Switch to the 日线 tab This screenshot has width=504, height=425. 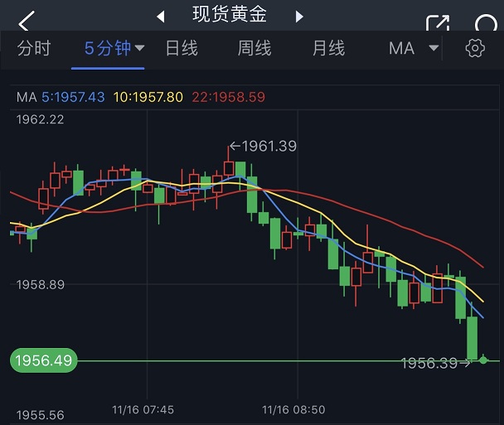click(x=182, y=48)
